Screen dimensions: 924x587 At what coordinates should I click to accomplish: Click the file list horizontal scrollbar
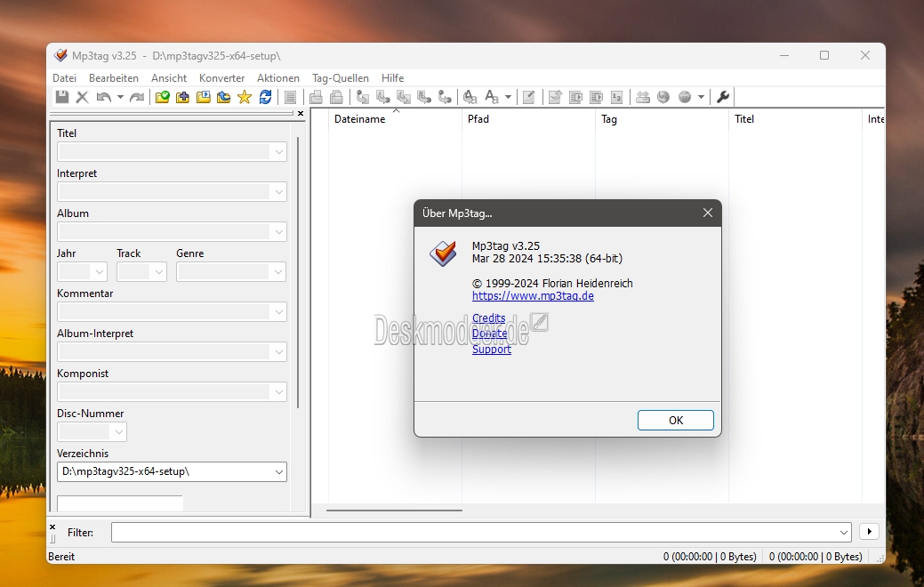[394, 511]
